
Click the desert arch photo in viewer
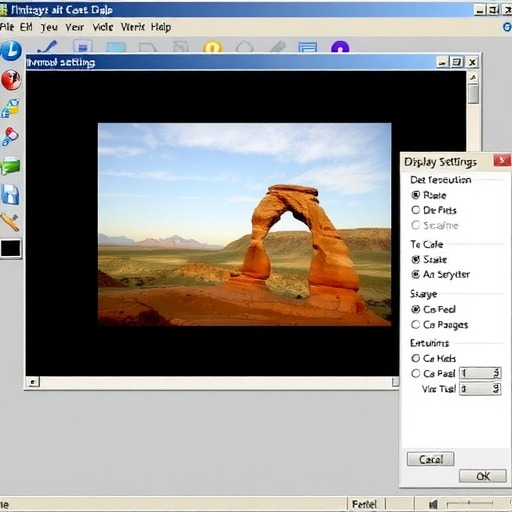(x=244, y=224)
